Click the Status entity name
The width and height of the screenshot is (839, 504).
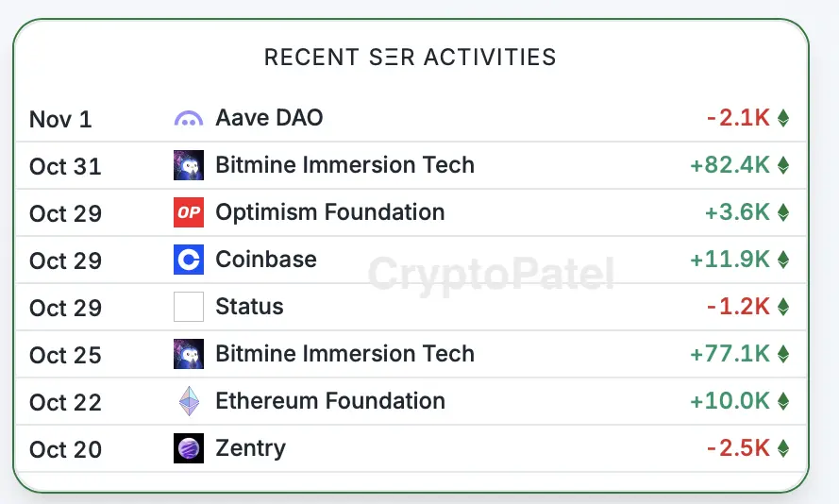coord(249,307)
